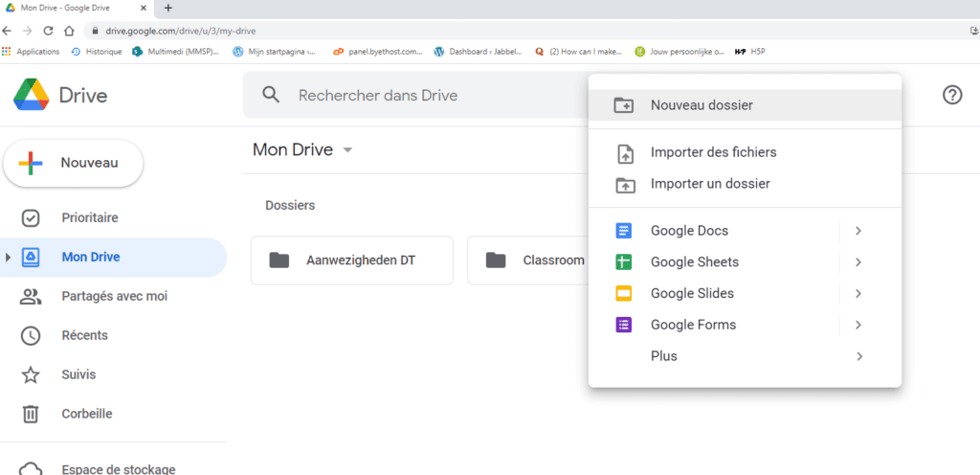Viewport: 980px width, 475px height.
Task: Open the H5P bookmark
Action: [749, 52]
